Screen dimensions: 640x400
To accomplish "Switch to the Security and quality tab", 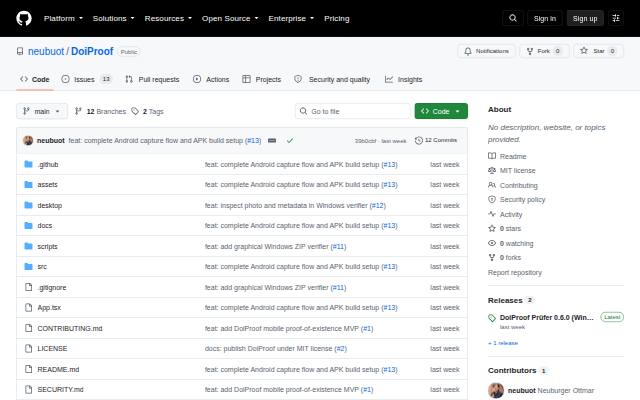I will [332, 79].
